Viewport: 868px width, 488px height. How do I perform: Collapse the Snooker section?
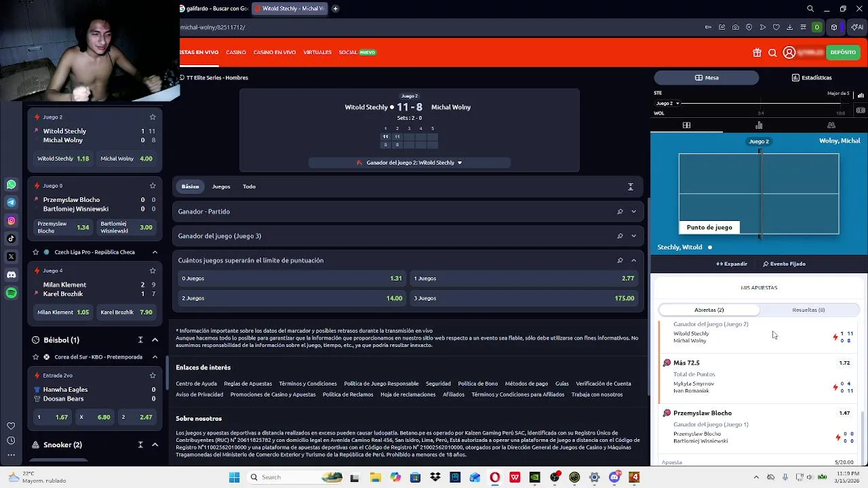[x=155, y=445]
